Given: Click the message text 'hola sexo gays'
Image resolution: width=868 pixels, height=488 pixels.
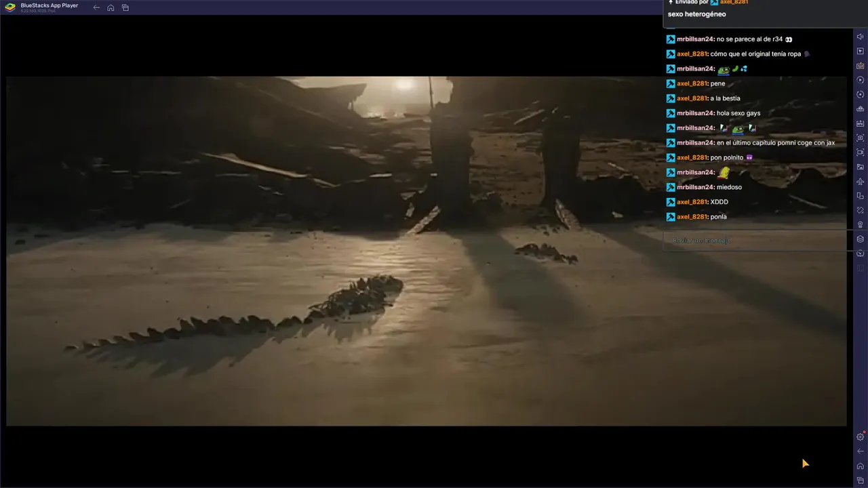Looking at the screenshot, I should pyautogui.click(x=738, y=113).
